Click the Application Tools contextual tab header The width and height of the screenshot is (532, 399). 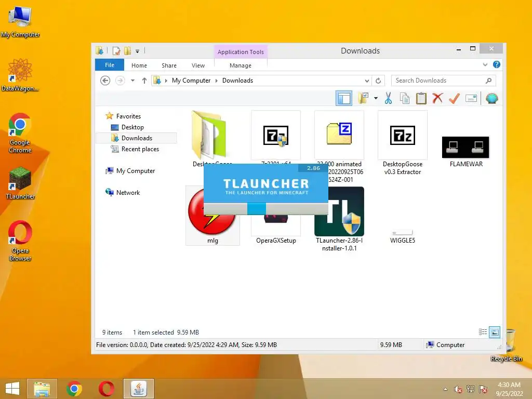coord(241,51)
